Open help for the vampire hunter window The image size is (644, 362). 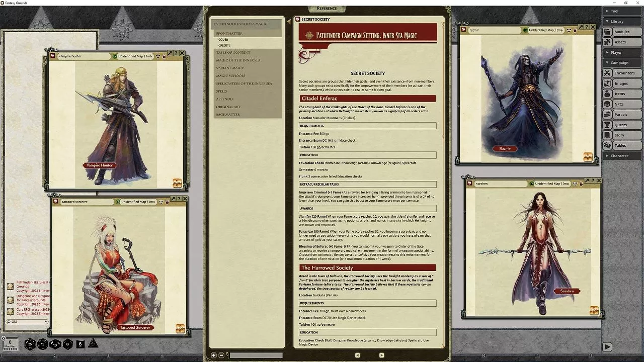click(176, 53)
